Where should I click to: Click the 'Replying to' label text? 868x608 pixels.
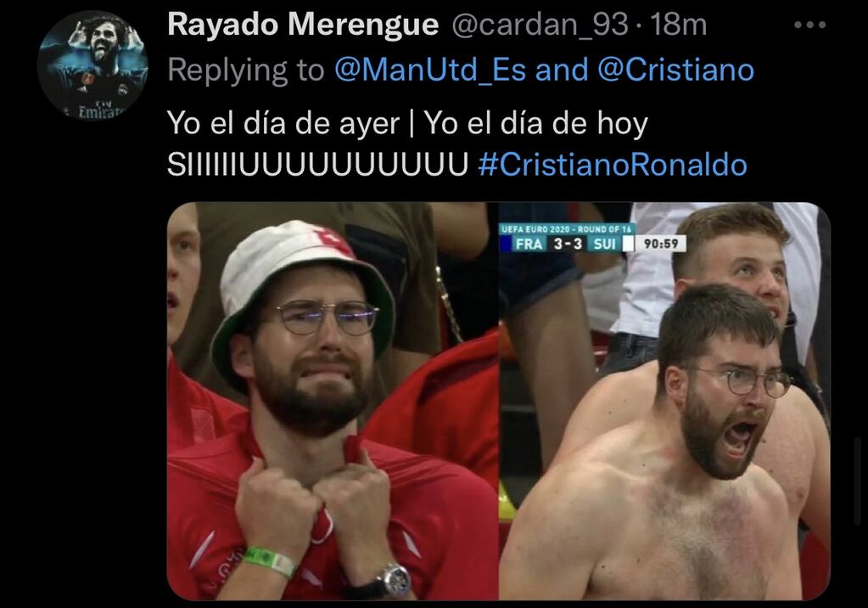click(x=246, y=70)
